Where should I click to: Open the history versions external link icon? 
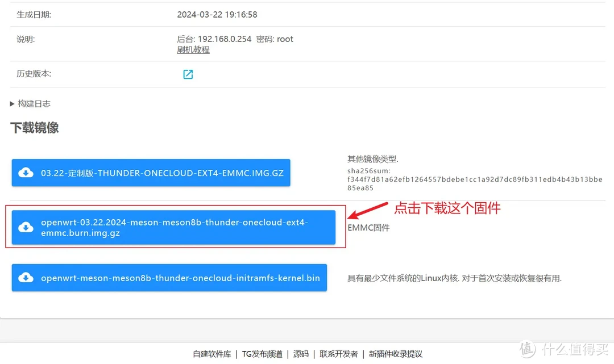point(188,74)
